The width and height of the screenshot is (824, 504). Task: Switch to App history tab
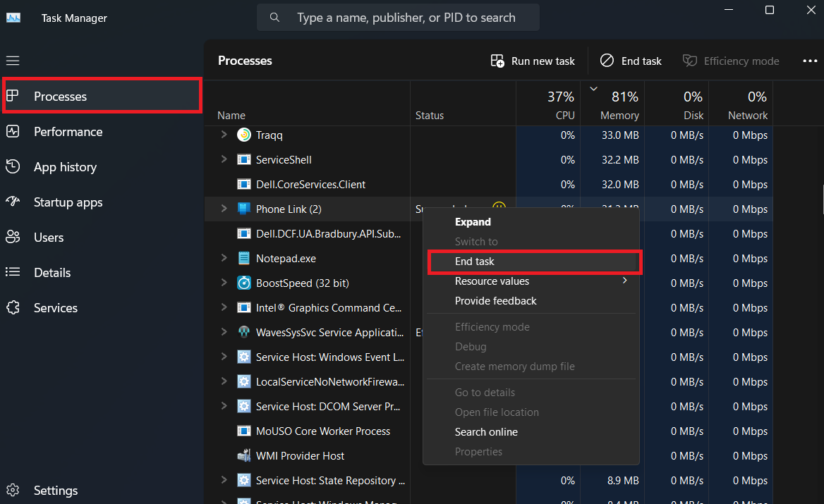tap(102, 167)
